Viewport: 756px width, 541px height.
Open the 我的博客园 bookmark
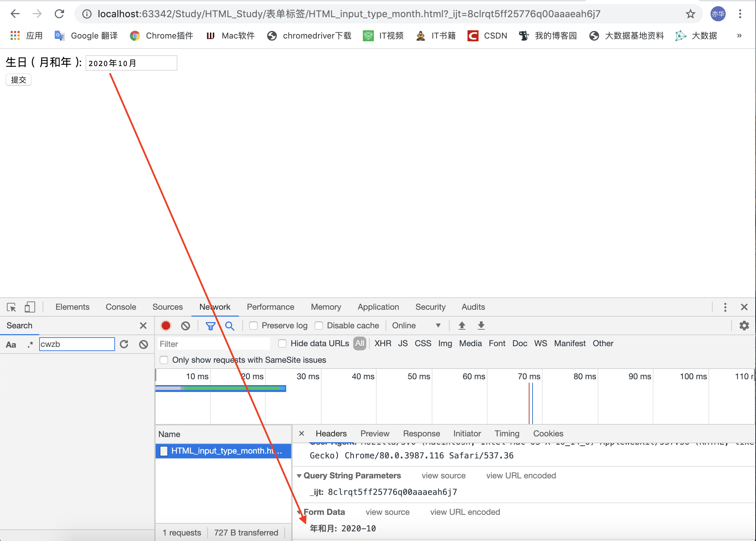(x=548, y=35)
